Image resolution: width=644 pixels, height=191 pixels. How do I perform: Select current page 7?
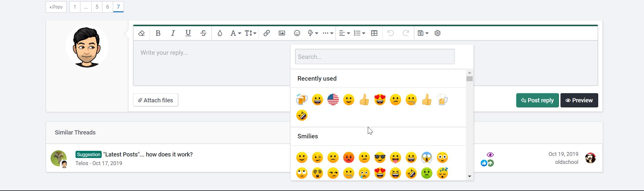pos(118,7)
